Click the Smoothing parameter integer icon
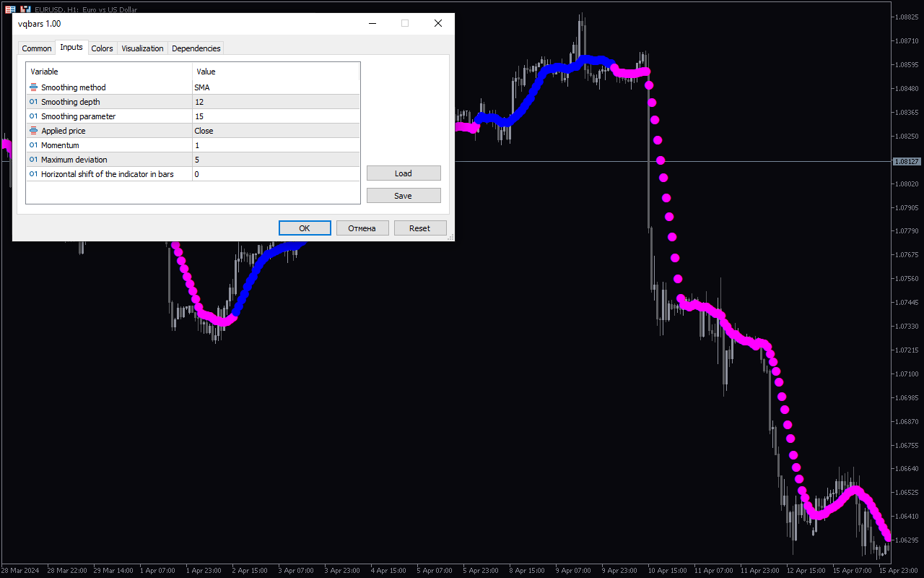This screenshot has width=924, height=578. click(x=34, y=116)
